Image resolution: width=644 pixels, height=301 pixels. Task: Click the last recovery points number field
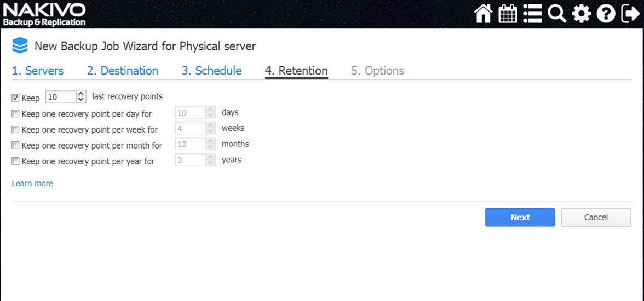(61, 96)
